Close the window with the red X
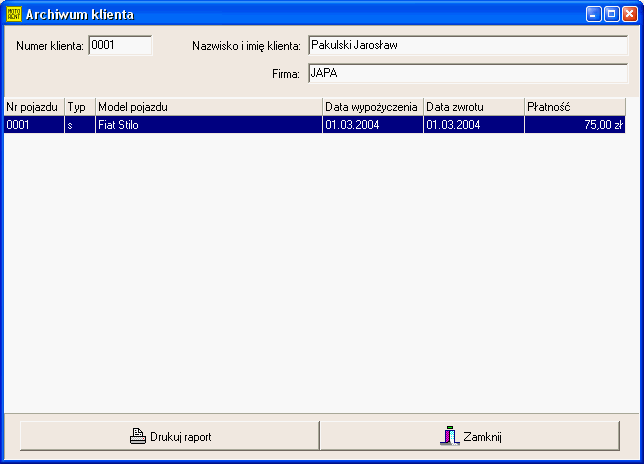The image size is (644, 464). [x=629, y=14]
